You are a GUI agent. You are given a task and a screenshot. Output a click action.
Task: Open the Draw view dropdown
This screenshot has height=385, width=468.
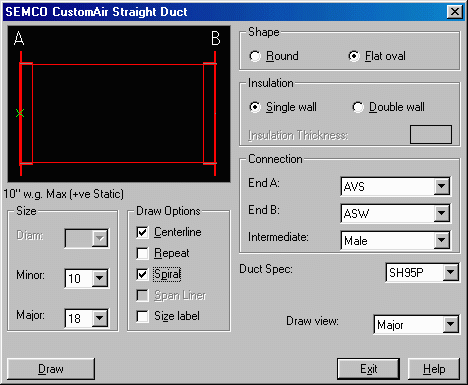pyautogui.click(x=450, y=324)
